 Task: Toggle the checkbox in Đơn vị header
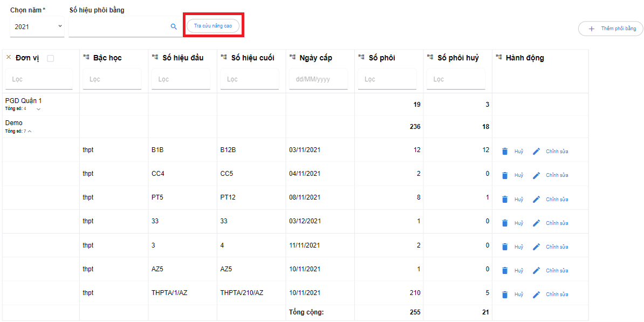51,58
